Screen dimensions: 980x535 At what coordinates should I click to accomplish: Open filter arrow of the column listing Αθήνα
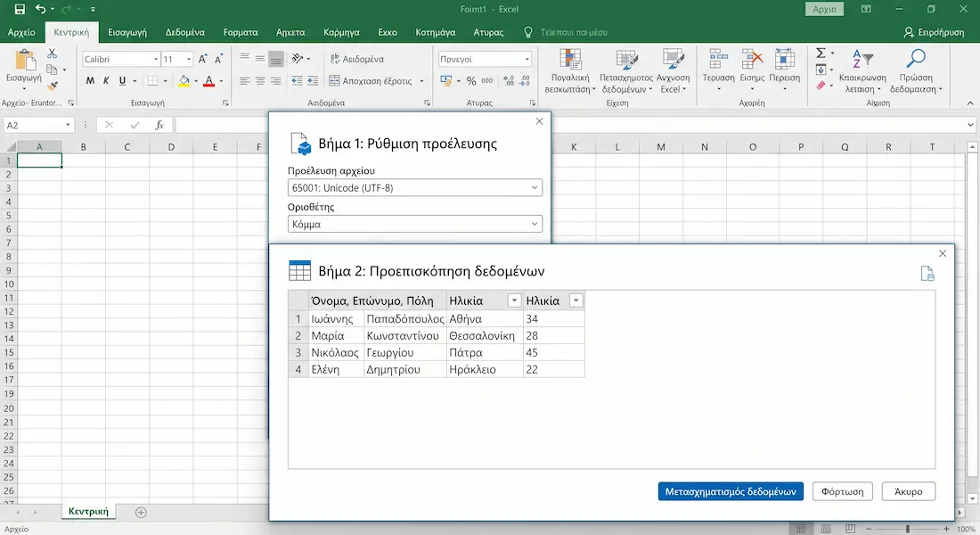click(514, 301)
